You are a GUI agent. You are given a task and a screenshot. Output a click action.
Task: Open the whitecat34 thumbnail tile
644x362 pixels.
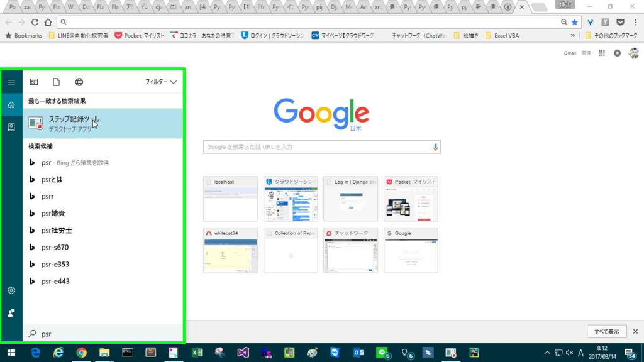click(230, 250)
